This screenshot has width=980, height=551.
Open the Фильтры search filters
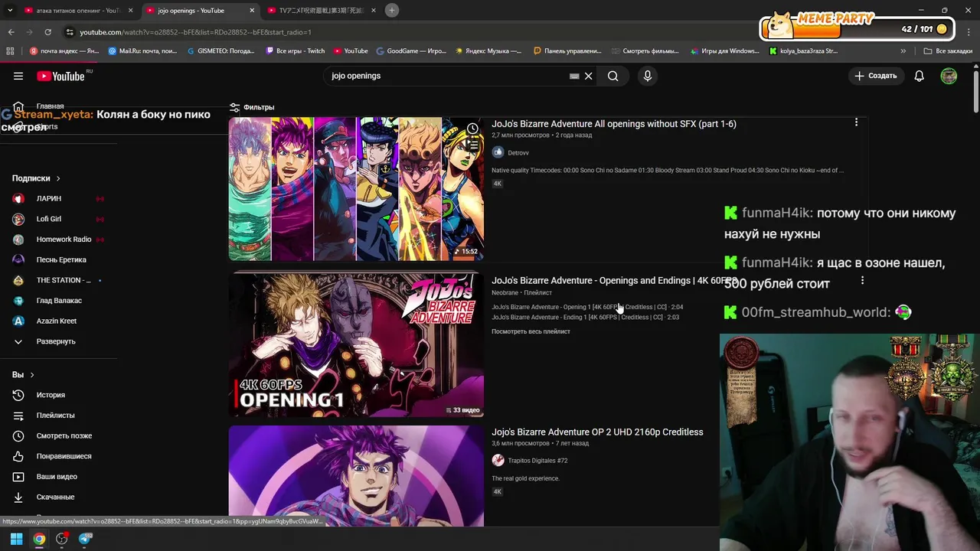(252, 107)
